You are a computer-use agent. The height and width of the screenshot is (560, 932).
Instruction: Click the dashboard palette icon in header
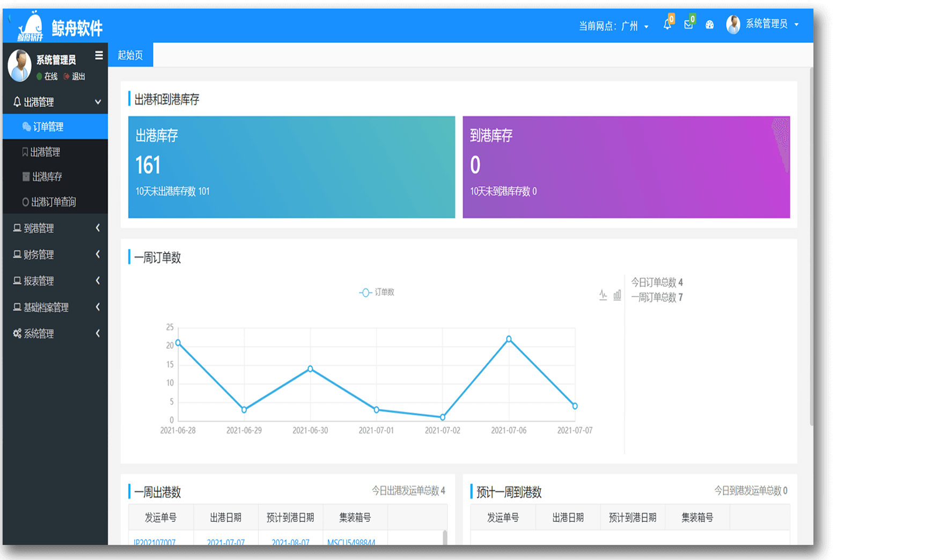[709, 25]
